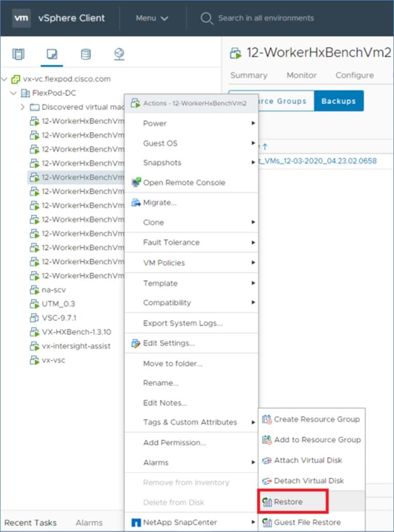Click Detach Virtual Disk icon
Screen dimensions: 394x532
pos(267,481)
